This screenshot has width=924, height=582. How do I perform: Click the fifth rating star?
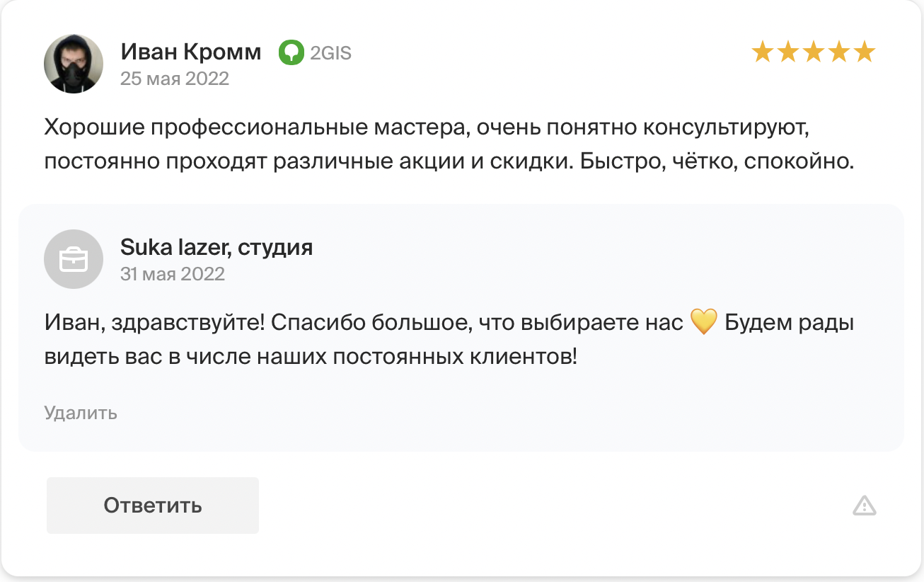coord(865,52)
